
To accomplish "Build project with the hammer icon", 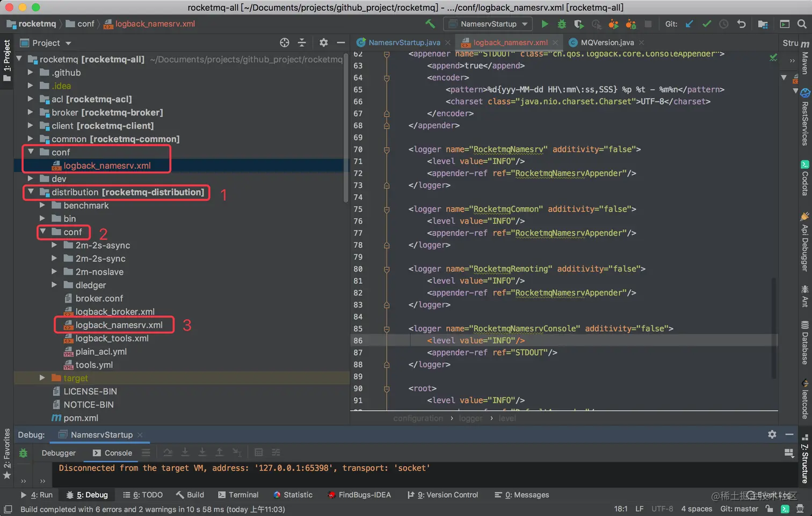I will click(x=430, y=24).
